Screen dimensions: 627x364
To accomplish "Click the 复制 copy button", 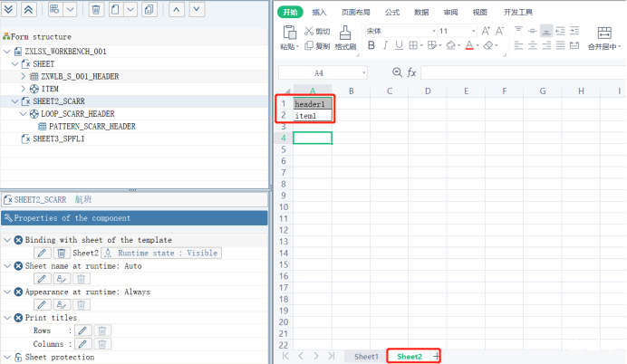I will [317, 46].
